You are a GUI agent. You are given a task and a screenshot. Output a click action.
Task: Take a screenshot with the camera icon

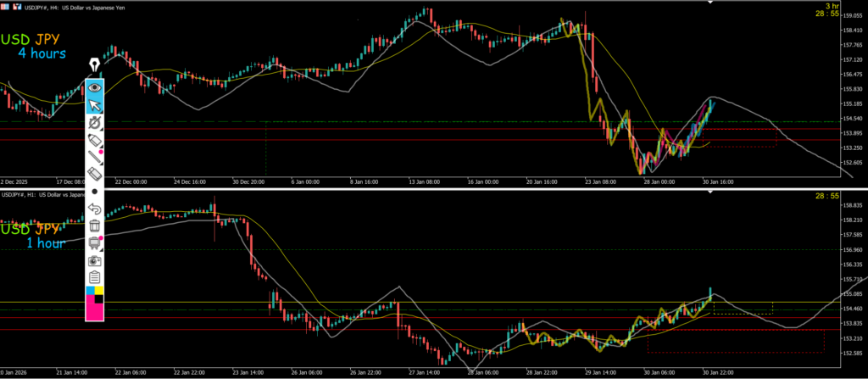95,260
